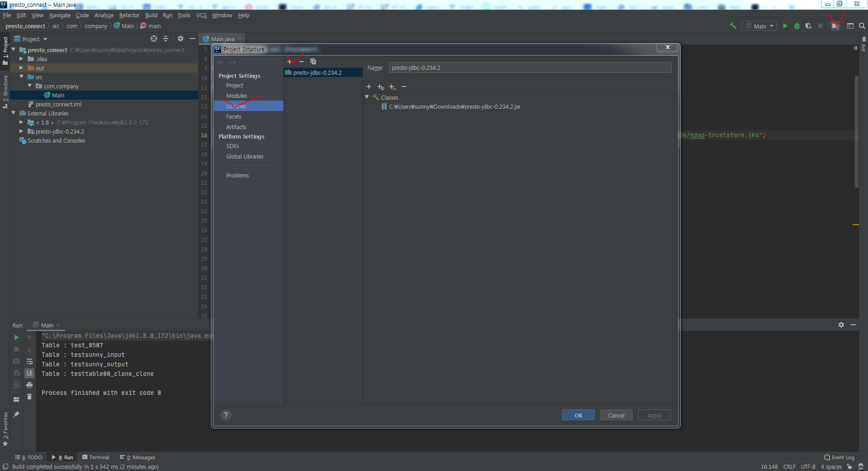Toggle scroll to end in Run console
The height and width of the screenshot is (471, 868).
point(29,373)
